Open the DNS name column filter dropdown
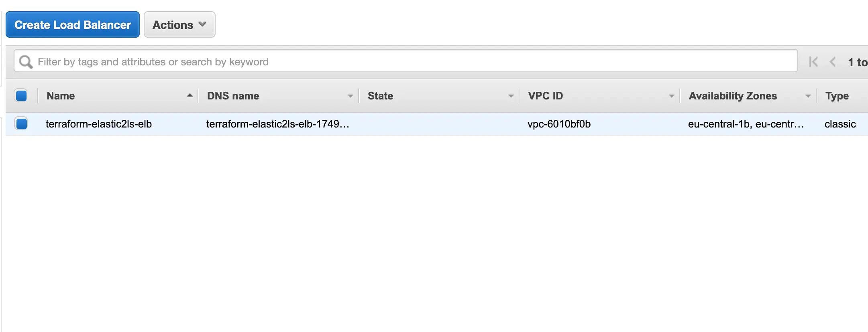The image size is (868, 332). pyautogui.click(x=350, y=96)
